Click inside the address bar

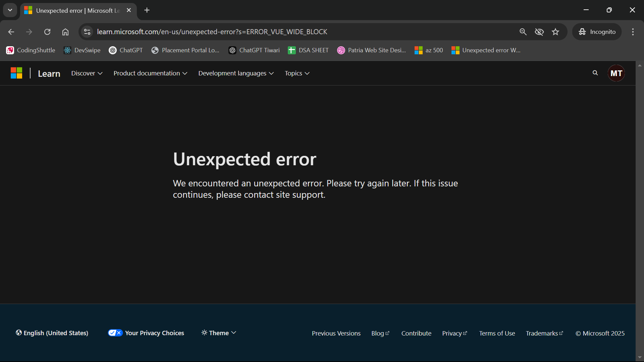[235, 32]
